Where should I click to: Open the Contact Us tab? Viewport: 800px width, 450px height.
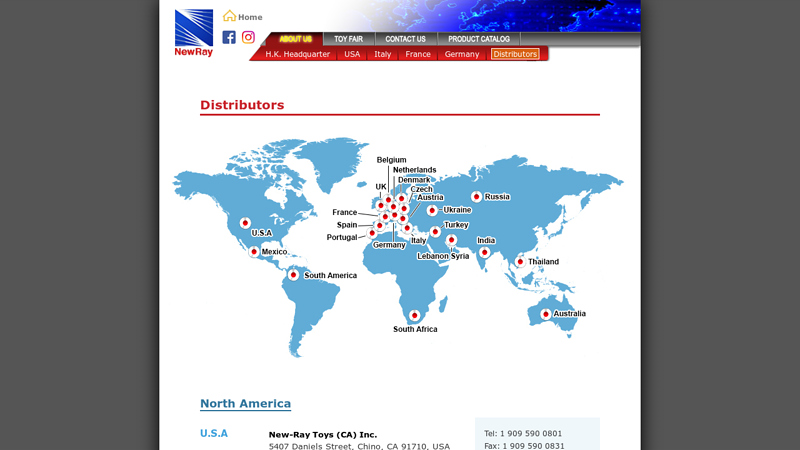[405, 39]
